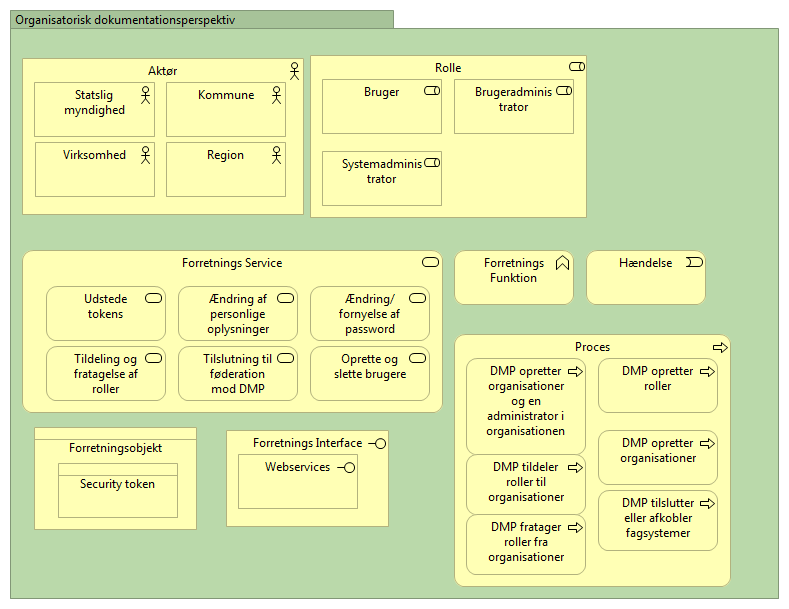Select the Forretnings Funktion label
The image size is (789, 609).
(x=514, y=270)
